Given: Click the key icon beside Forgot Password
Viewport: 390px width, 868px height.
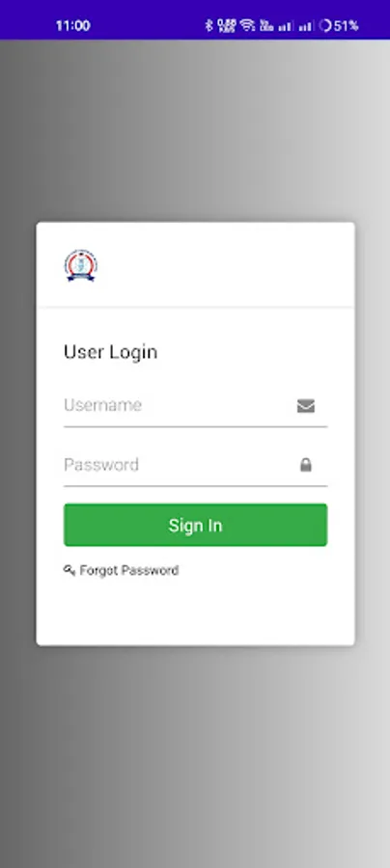Looking at the screenshot, I should coord(70,570).
